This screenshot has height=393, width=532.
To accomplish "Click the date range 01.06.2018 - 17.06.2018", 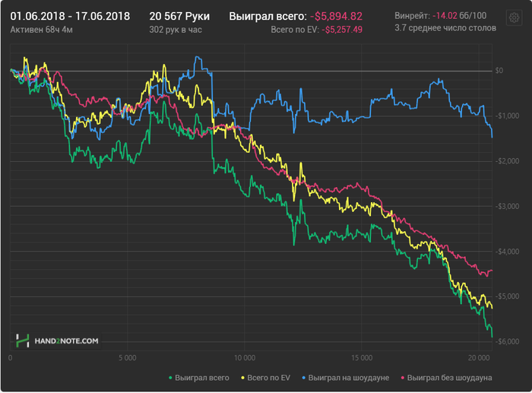I will [70, 16].
